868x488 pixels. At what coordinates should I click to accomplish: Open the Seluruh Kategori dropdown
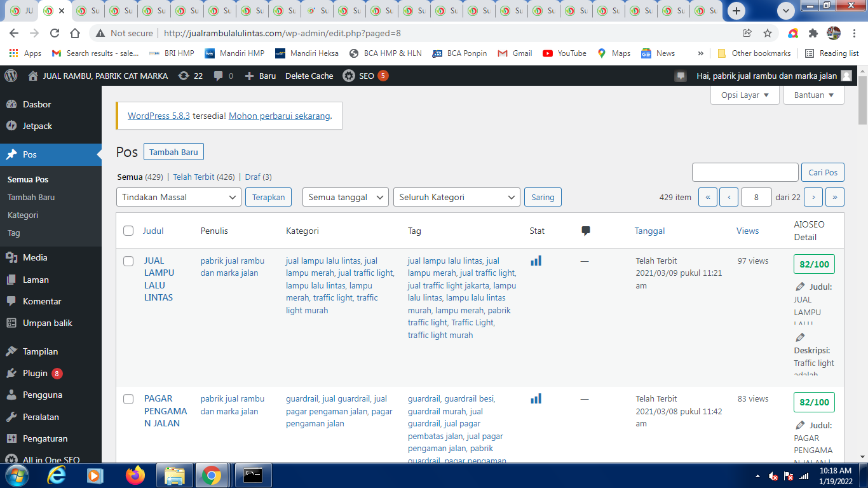pyautogui.click(x=457, y=197)
